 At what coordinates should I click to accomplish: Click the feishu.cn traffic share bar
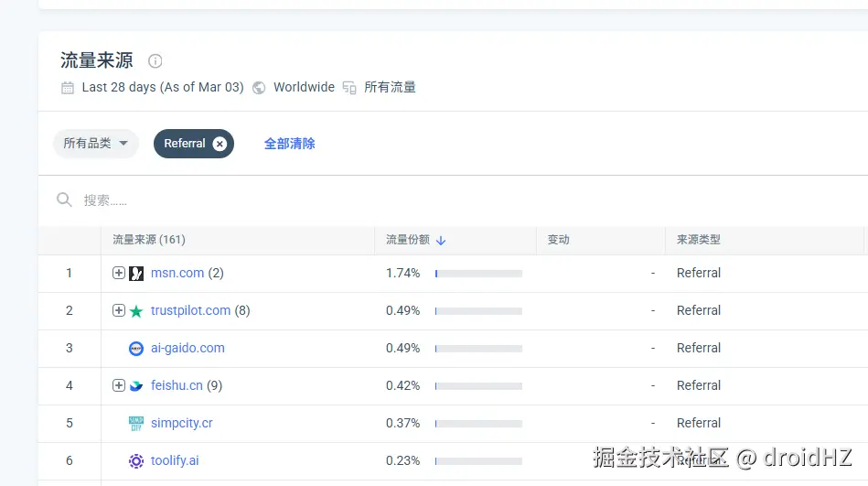[x=479, y=385]
